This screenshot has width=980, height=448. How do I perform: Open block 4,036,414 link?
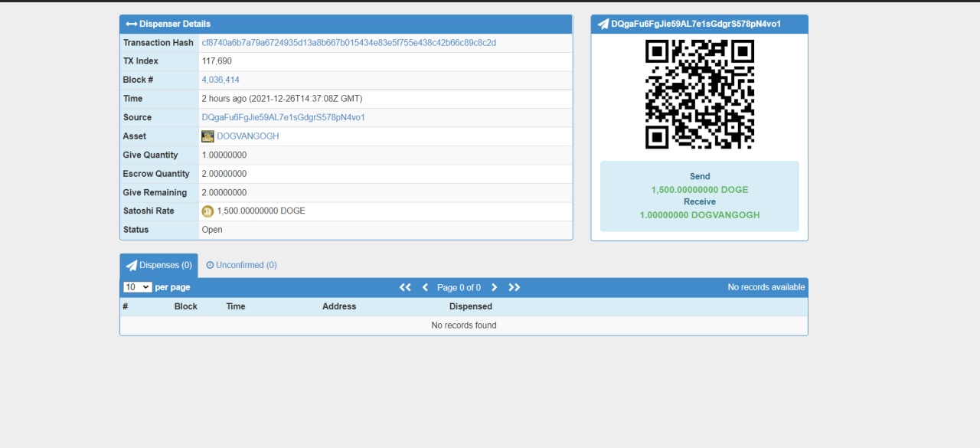(x=220, y=80)
